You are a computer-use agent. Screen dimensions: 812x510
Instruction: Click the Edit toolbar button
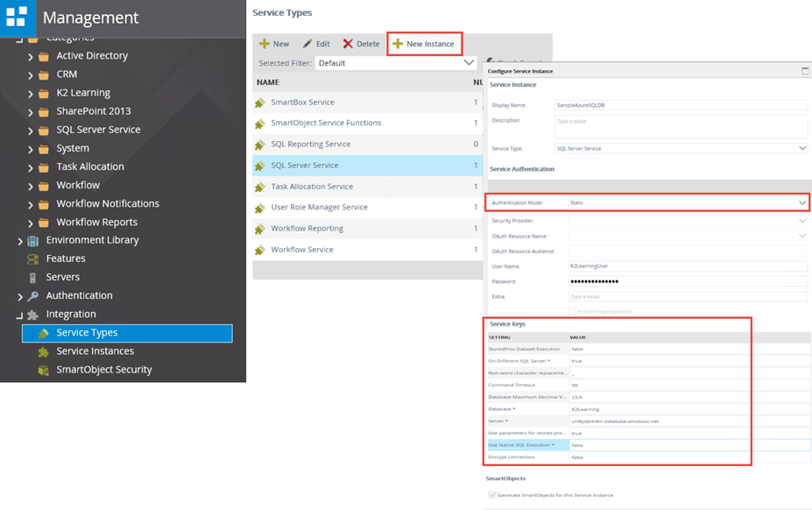[316, 44]
